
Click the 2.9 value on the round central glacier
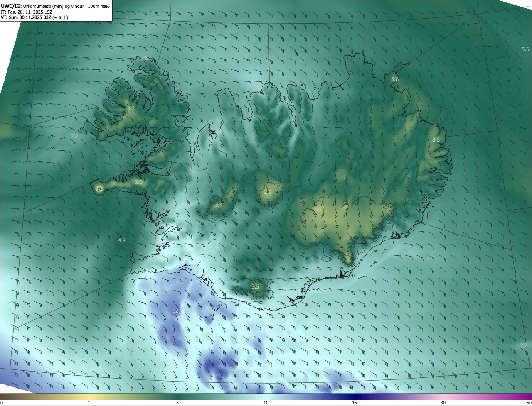tap(268, 192)
